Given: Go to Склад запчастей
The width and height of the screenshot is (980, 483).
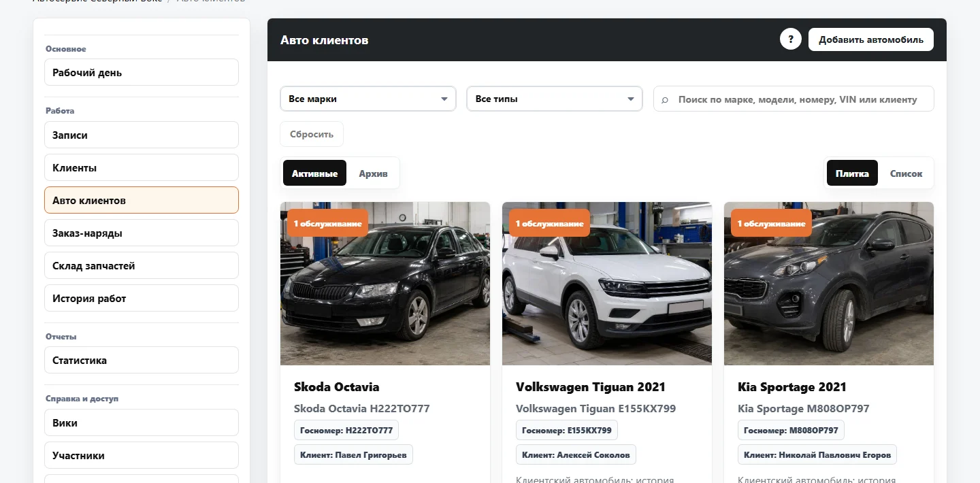Looking at the screenshot, I should point(142,265).
